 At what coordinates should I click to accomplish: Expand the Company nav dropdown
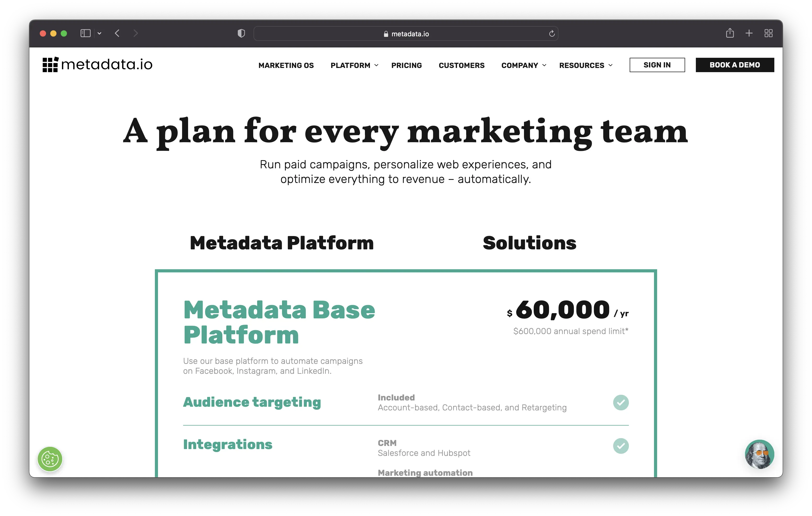tap(524, 65)
